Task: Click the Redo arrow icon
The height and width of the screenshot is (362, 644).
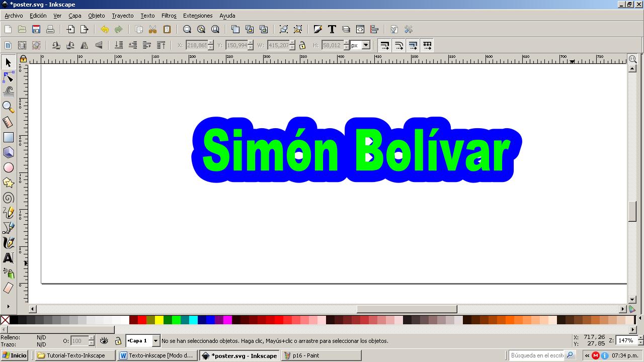Action: 118,30
